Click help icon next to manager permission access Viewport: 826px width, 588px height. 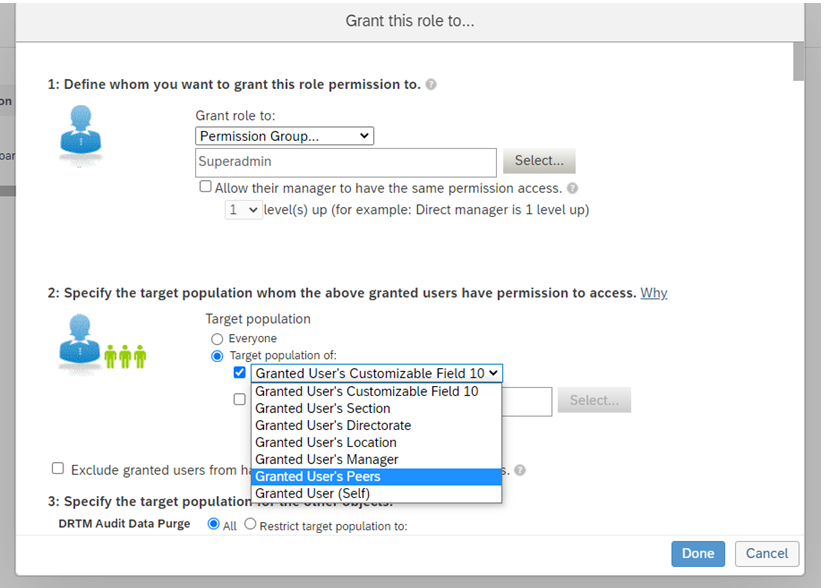pyautogui.click(x=573, y=188)
